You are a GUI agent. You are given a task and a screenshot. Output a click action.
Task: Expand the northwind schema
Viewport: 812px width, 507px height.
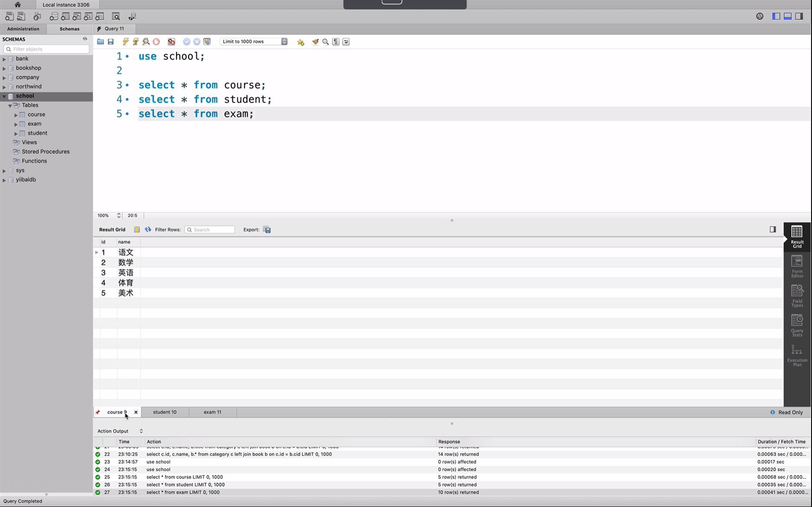tap(4, 87)
